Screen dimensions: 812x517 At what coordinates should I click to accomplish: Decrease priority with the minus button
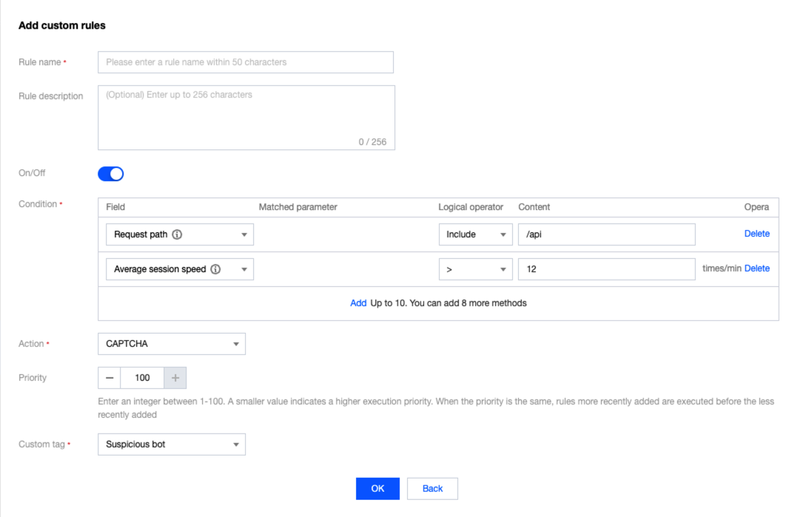click(110, 378)
